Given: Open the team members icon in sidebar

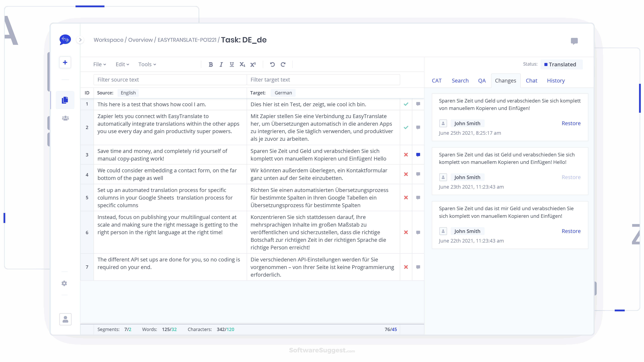Looking at the screenshot, I should pos(65,118).
